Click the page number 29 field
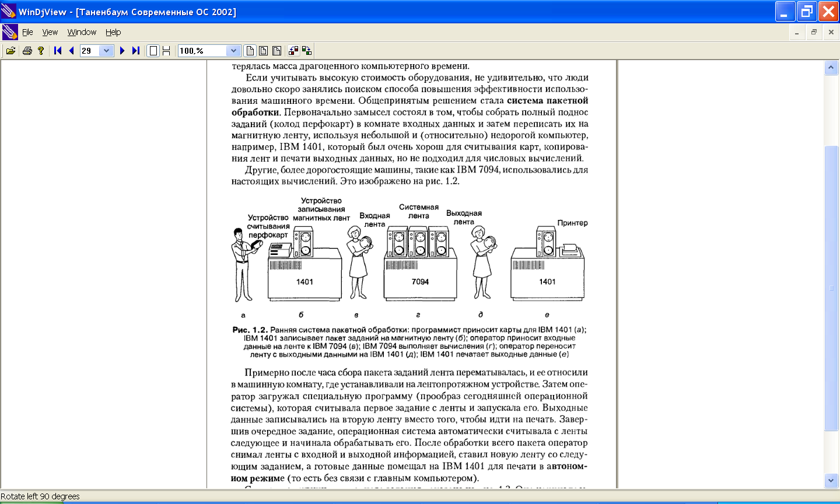 coord(90,51)
